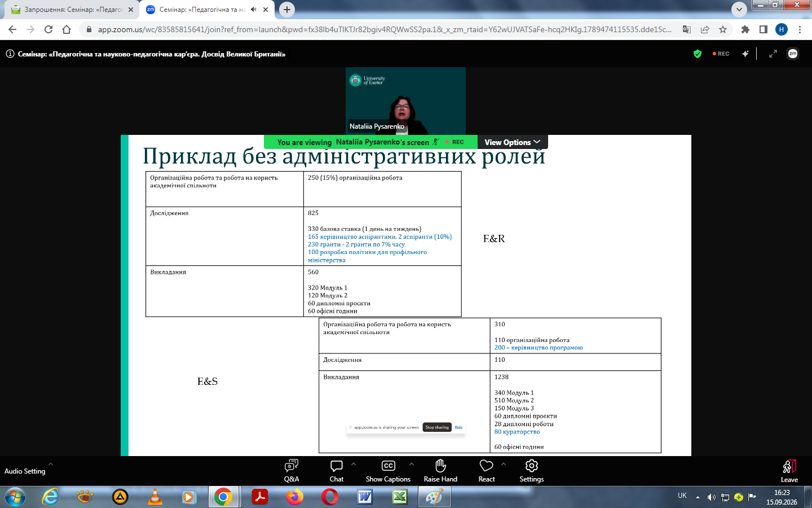Toggle Zoom full screen mode
812x508 pixels.
[x=773, y=54]
